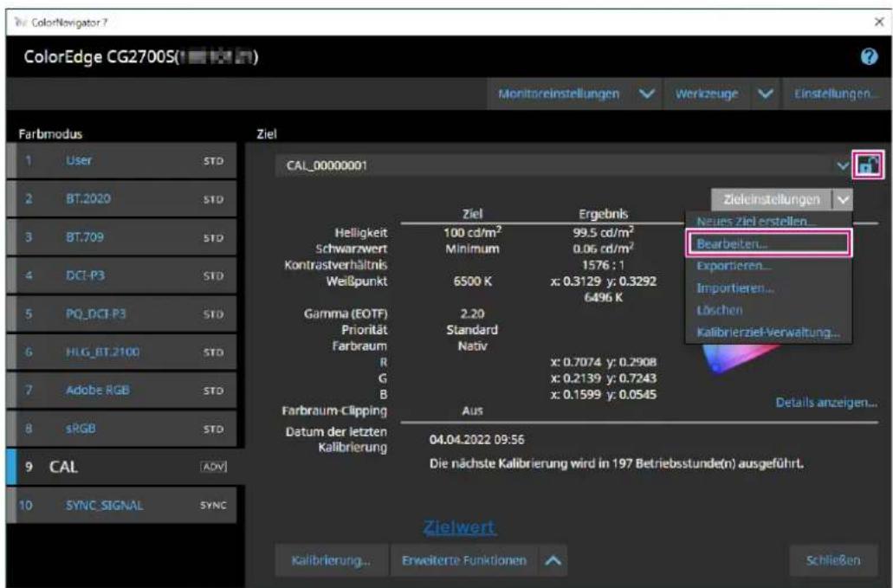
Task: Expand the Monitoreinstellungen dropdown arrow
Action: tap(647, 94)
